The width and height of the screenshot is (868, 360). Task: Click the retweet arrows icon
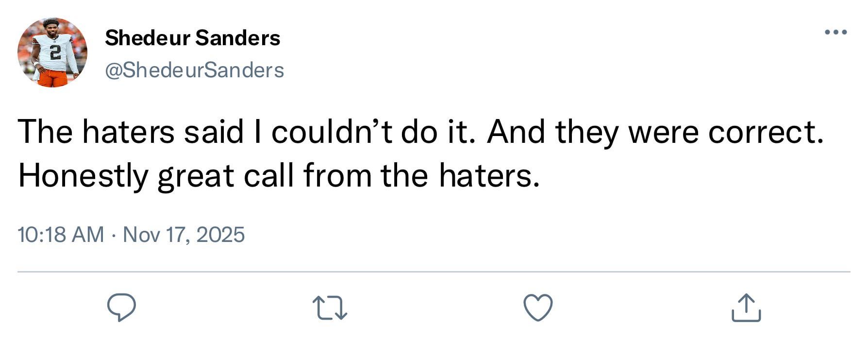(x=330, y=308)
